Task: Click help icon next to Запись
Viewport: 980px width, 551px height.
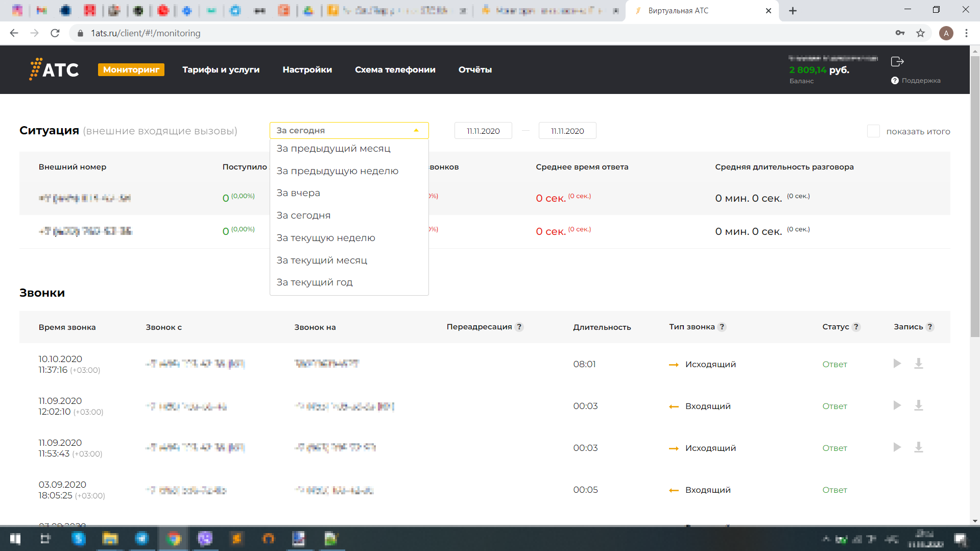Action: (929, 327)
